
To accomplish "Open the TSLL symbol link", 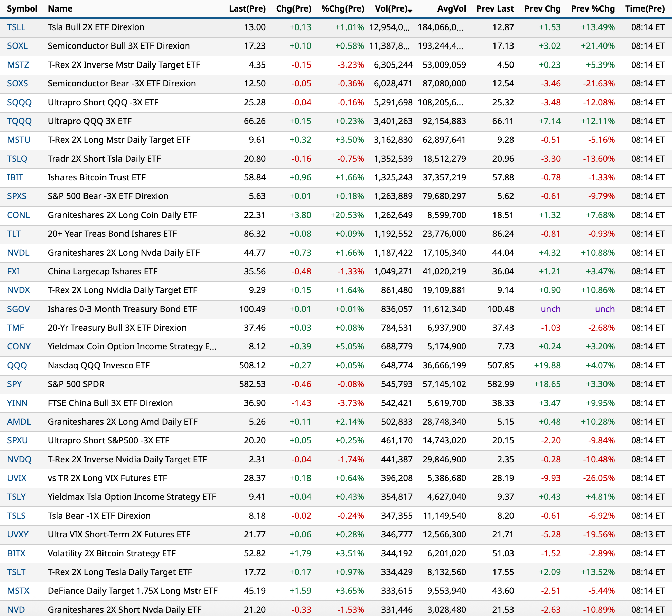I will coord(16,27).
